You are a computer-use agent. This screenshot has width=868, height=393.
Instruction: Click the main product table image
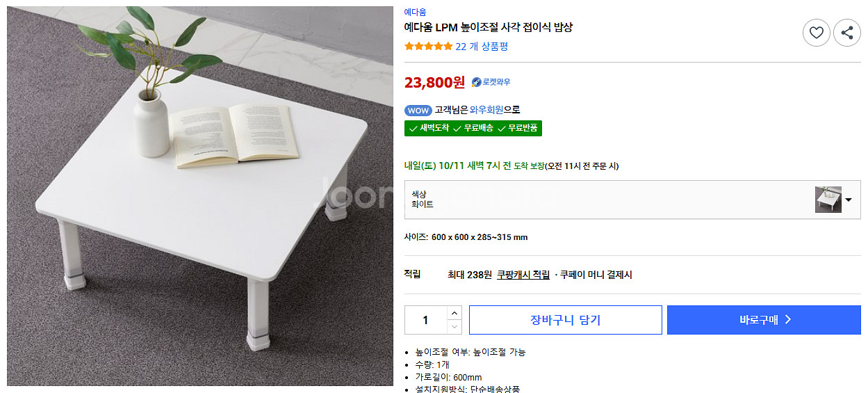[x=200, y=196]
